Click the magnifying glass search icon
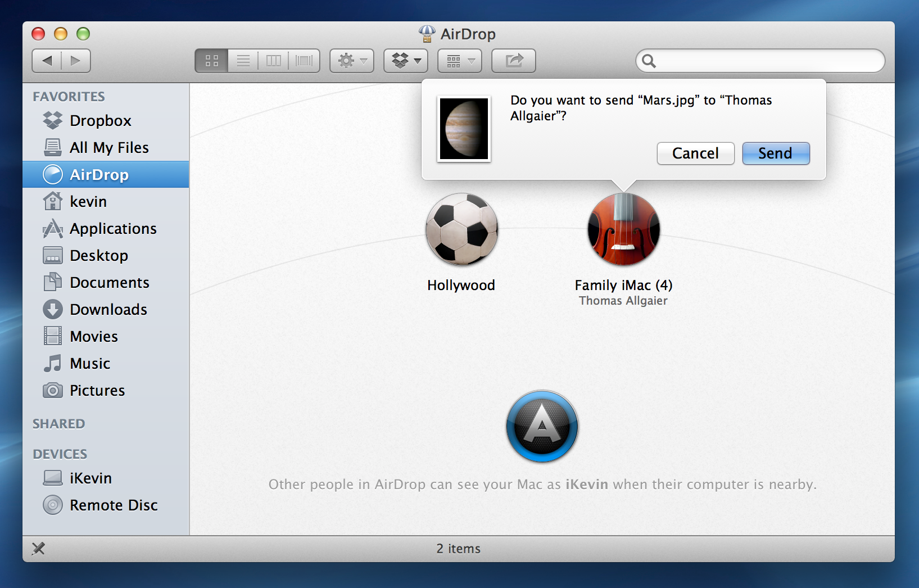Screen dimensions: 919x588 pyautogui.click(x=649, y=61)
